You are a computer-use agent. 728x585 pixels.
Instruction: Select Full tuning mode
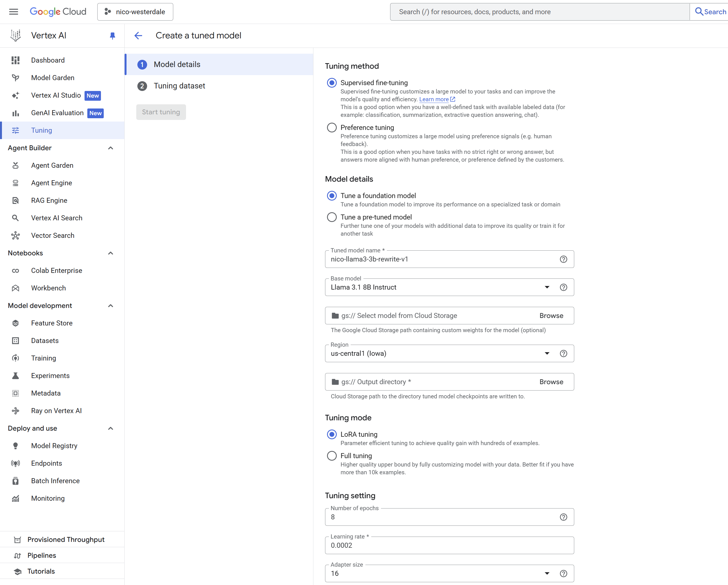(x=331, y=456)
